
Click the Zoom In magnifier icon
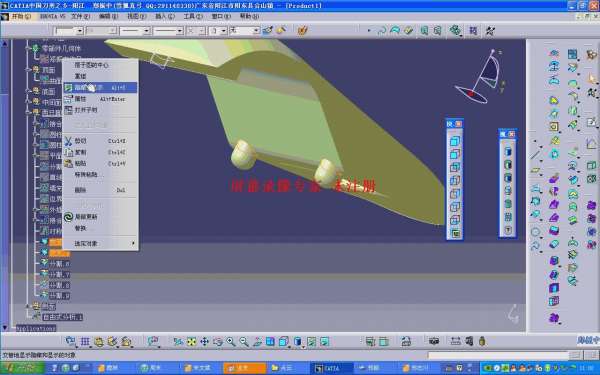(231, 341)
